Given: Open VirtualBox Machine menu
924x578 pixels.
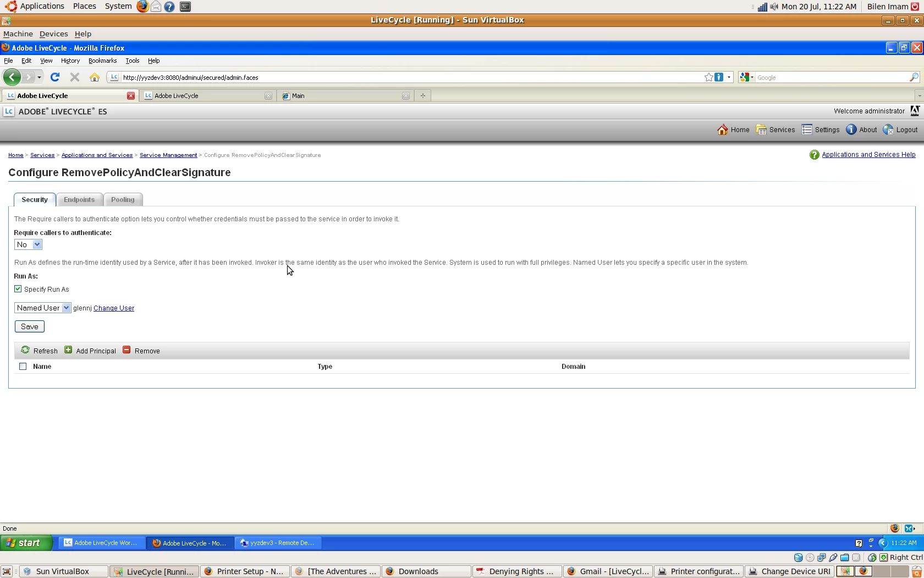Looking at the screenshot, I should [x=18, y=34].
